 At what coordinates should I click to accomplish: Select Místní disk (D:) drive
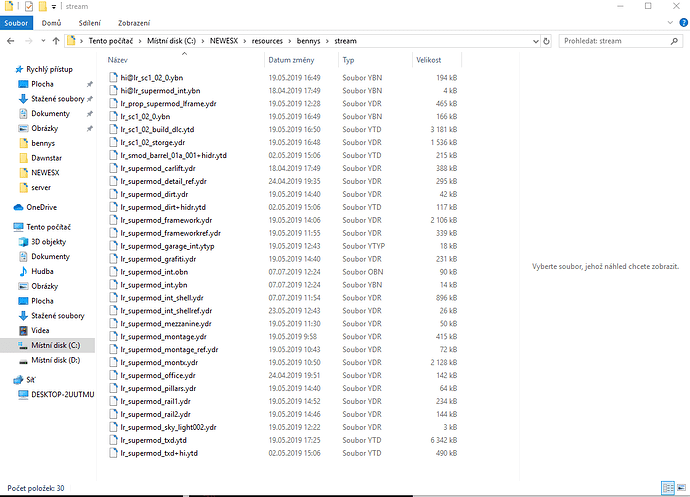58,360
